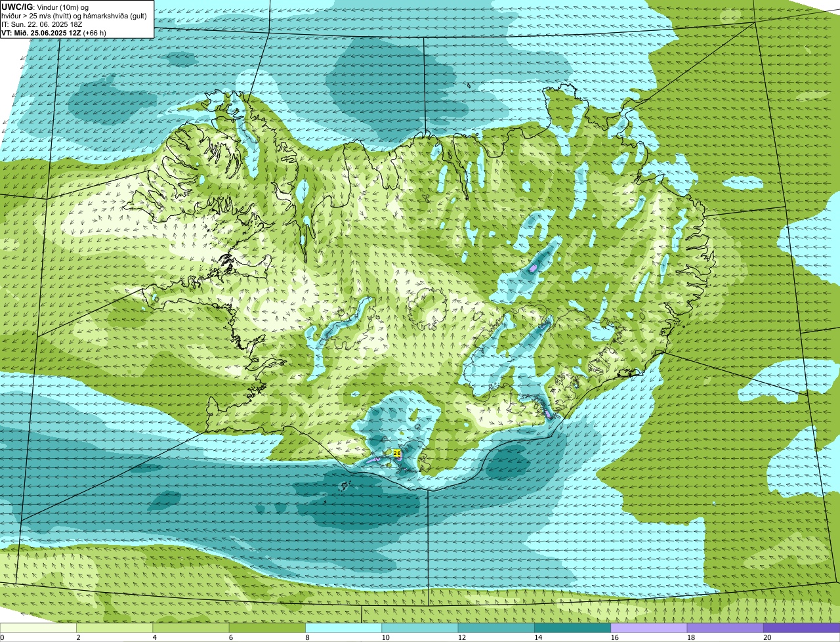Click the scale label 0
840x642 pixels.
pyautogui.click(x=2, y=637)
